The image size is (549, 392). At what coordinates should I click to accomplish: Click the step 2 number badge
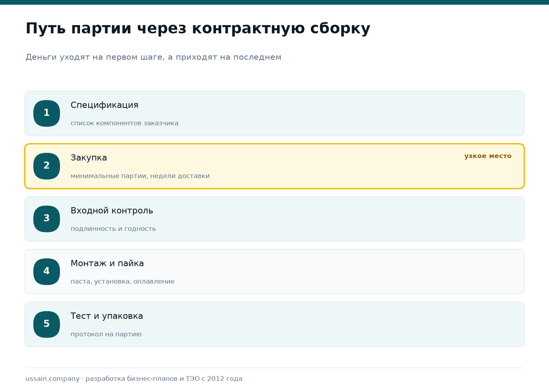(x=47, y=166)
